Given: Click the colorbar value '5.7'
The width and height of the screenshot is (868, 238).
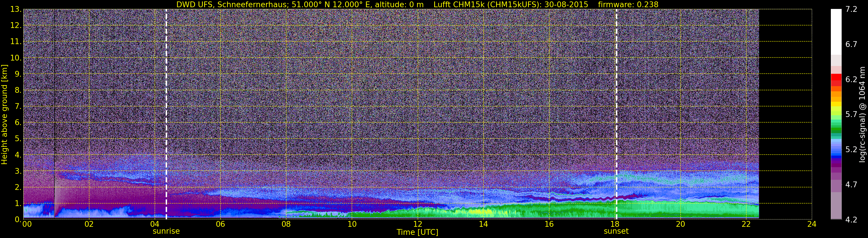Looking at the screenshot, I should (851, 115).
